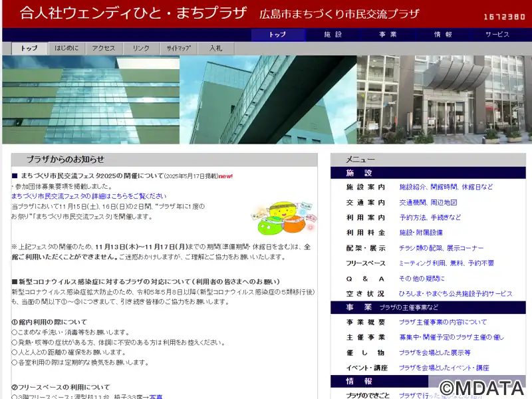Click the festival mascot characters illustration
This screenshot has width=532, height=399.
(x=285, y=218)
